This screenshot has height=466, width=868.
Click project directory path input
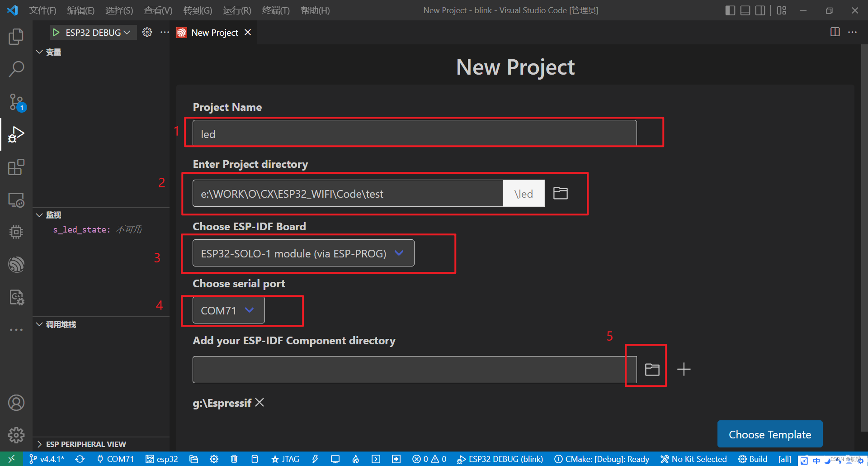pyautogui.click(x=348, y=193)
